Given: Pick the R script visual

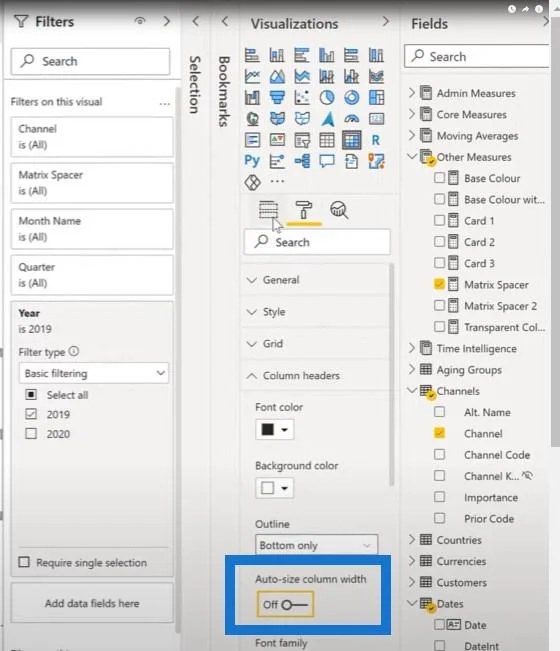Looking at the screenshot, I should (376, 140).
